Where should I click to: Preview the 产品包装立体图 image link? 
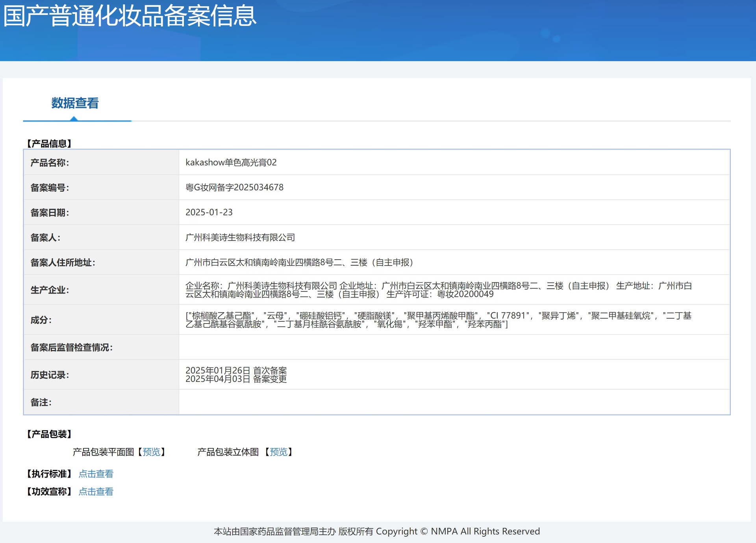point(278,452)
